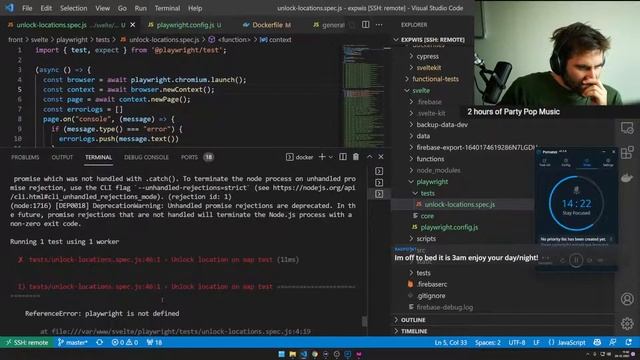Add a new terminal with the plus icon
640x360 pixels.
[322, 157]
